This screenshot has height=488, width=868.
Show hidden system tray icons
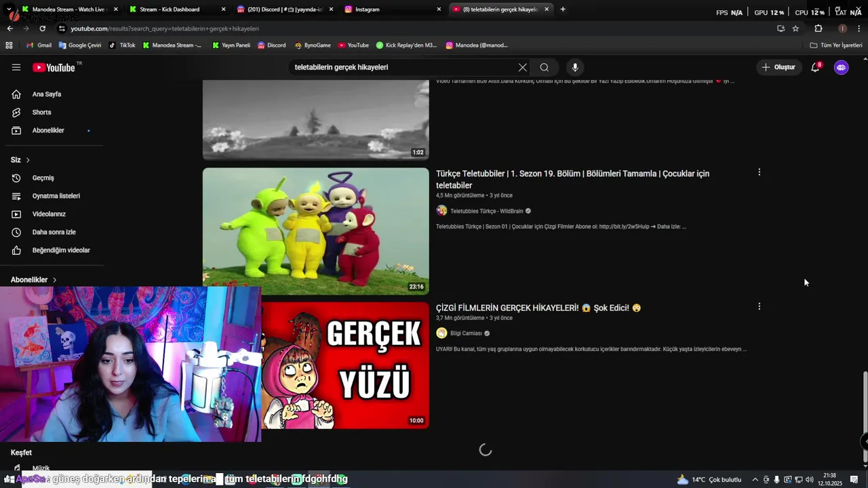755,480
